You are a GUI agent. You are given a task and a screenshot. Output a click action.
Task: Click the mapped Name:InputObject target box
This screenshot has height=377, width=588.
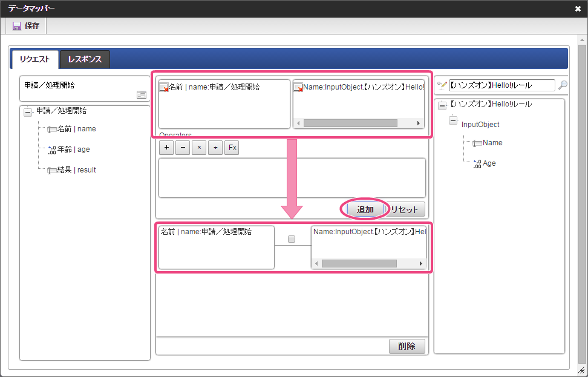click(x=368, y=248)
